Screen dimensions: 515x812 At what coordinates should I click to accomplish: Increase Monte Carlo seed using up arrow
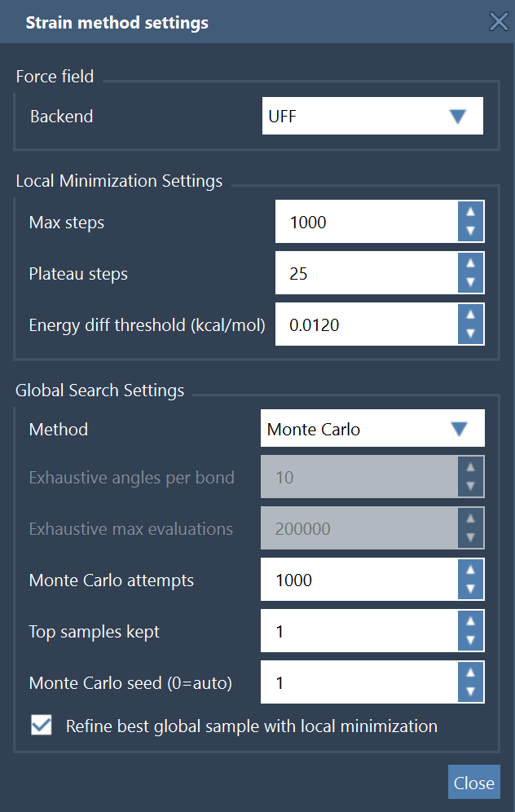(x=471, y=673)
